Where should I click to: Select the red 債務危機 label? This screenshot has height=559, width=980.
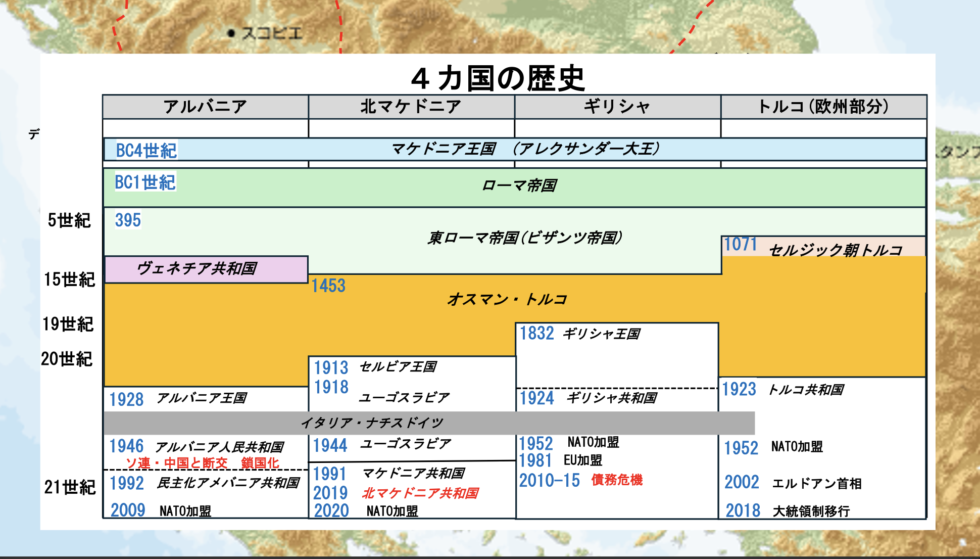pos(617,480)
